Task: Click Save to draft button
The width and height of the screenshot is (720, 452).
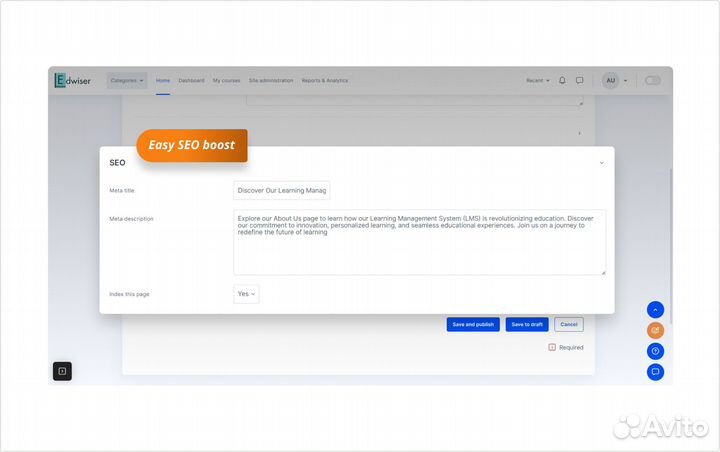Action: tap(527, 324)
